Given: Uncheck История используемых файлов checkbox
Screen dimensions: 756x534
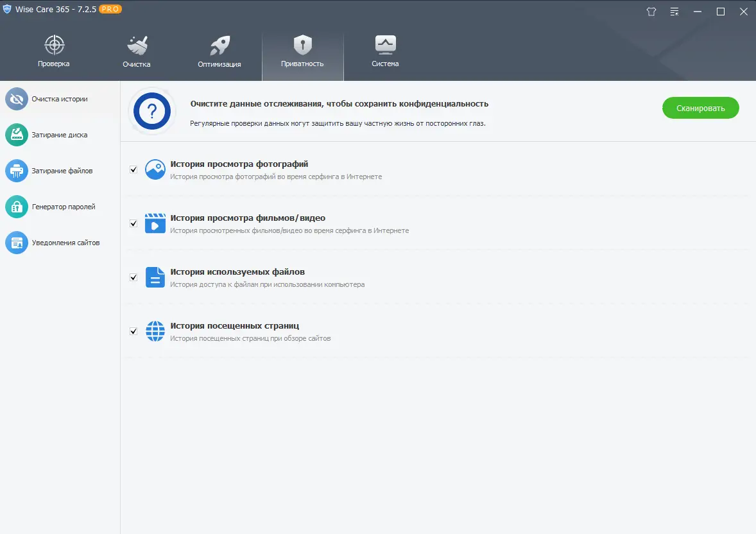Looking at the screenshot, I should tap(133, 277).
